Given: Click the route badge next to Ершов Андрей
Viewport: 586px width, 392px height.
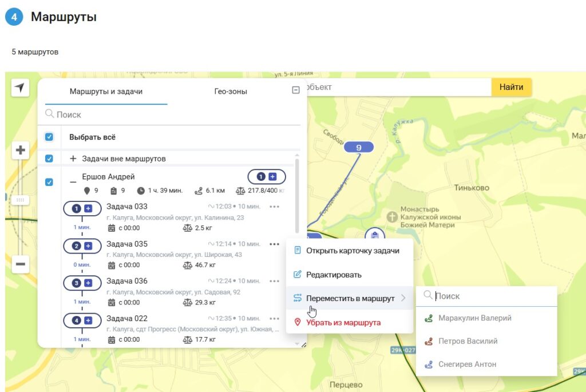Looking at the screenshot, I should (267, 177).
